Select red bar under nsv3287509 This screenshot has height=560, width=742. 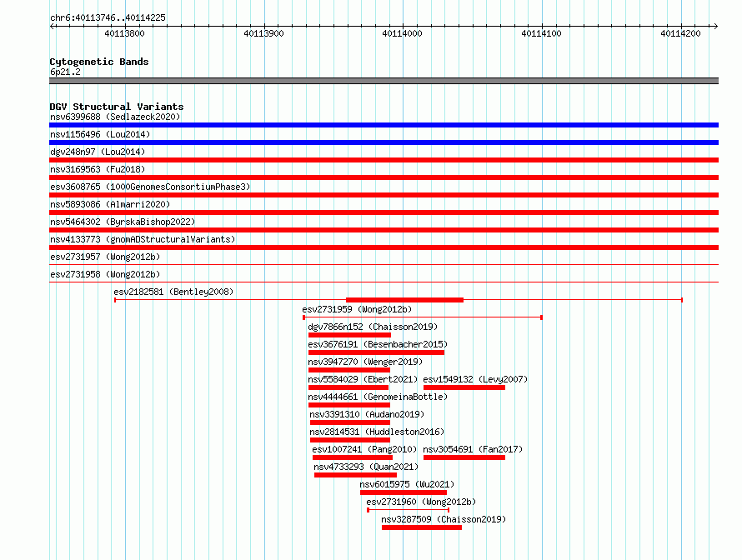[422, 527]
